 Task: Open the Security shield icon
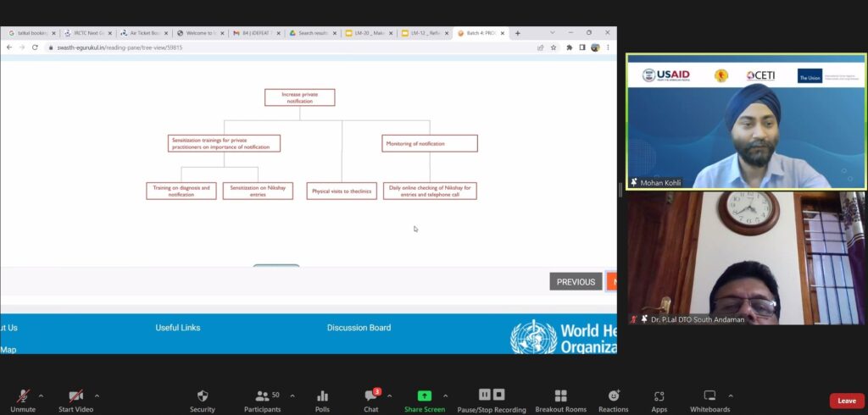tap(202, 396)
